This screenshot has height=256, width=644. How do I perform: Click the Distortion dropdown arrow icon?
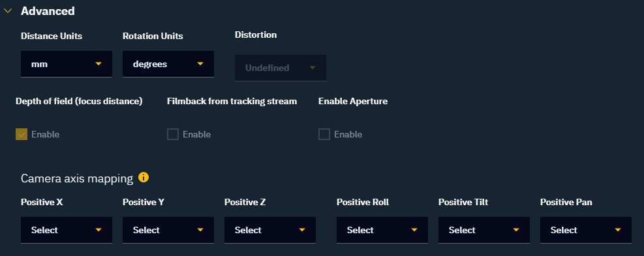click(312, 67)
